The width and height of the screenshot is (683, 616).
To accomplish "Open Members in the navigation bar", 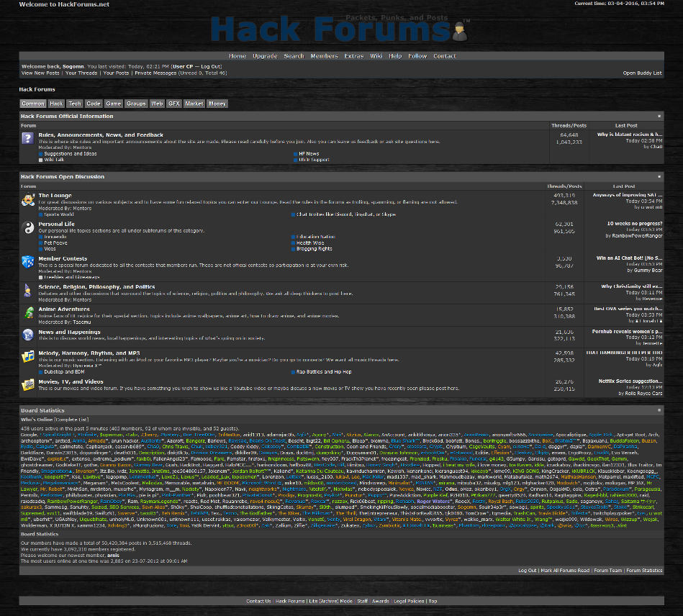I will click(x=324, y=56).
